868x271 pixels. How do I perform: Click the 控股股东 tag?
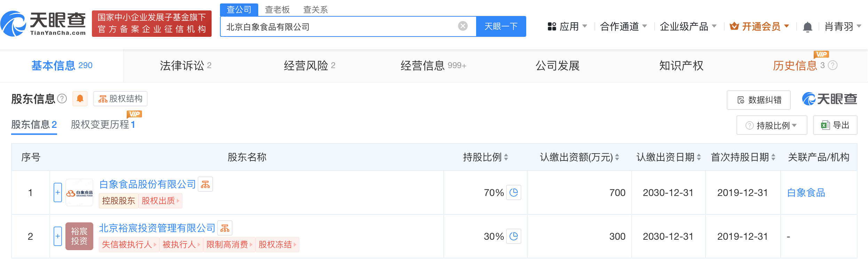119,201
